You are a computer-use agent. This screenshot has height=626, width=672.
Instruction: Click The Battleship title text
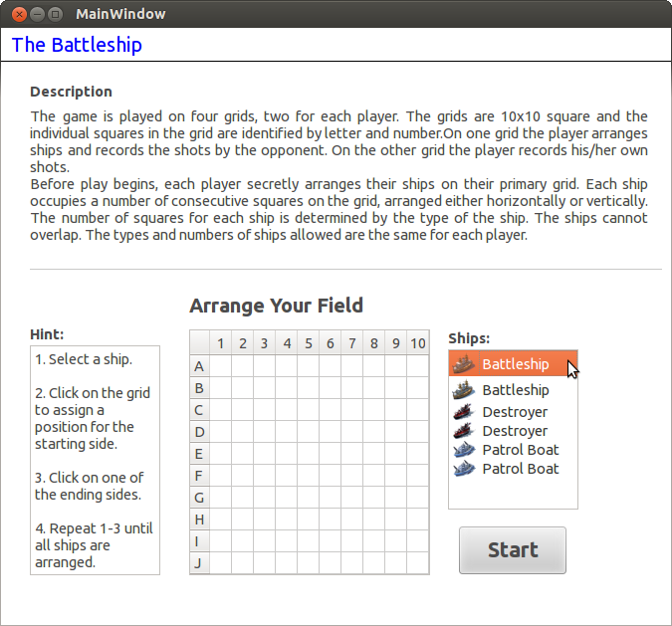[x=77, y=45]
